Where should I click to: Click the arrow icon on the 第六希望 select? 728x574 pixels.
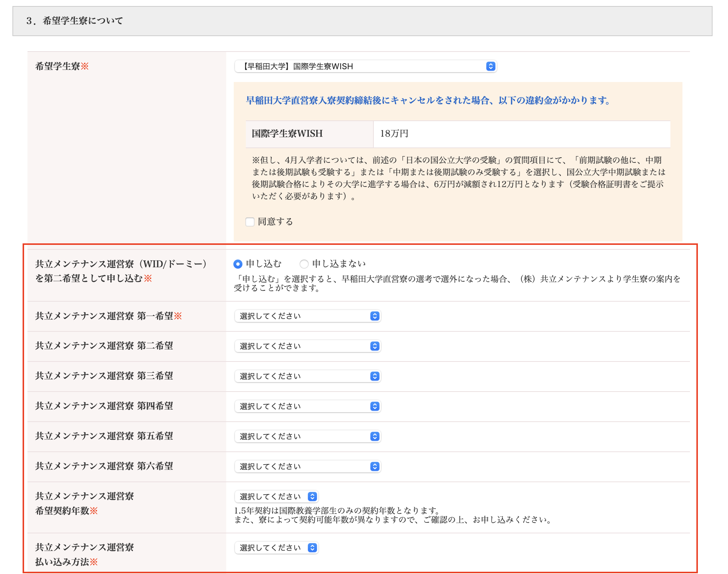point(375,466)
